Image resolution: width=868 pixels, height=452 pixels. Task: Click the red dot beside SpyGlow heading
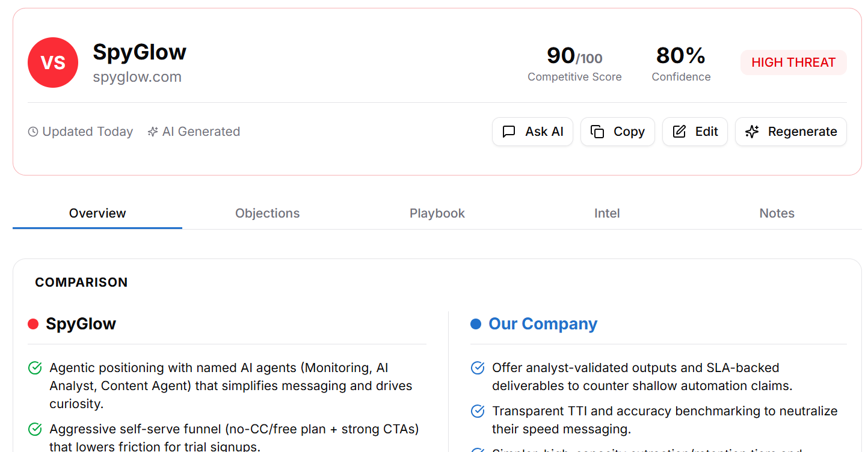(x=33, y=324)
